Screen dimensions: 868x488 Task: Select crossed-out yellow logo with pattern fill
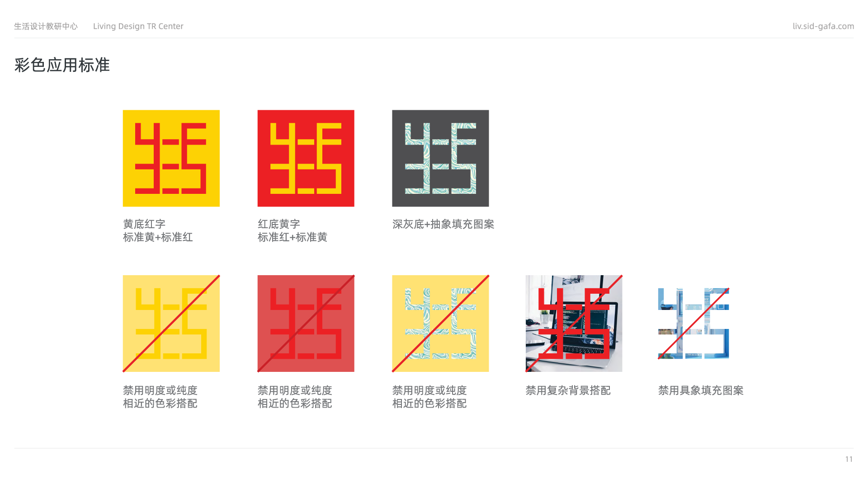pyautogui.click(x=440, y=324)
